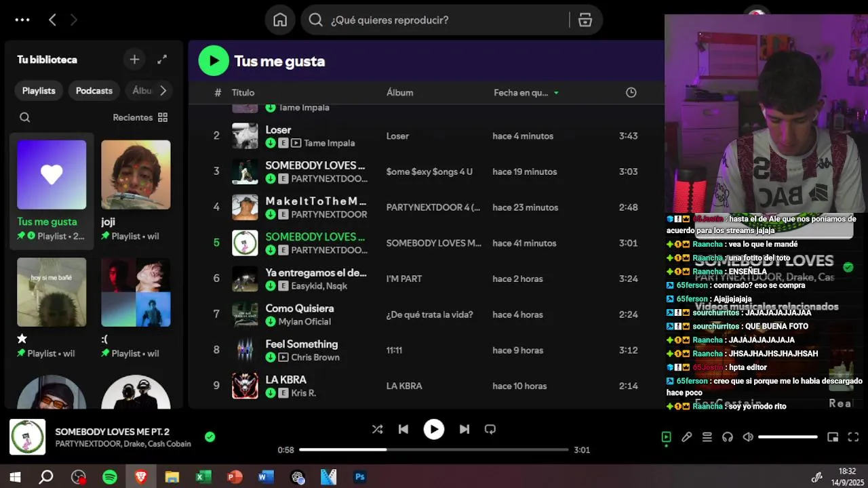Click the Chris Brown artist link
This screenshot has width=868, height=488.
[315, 357]
